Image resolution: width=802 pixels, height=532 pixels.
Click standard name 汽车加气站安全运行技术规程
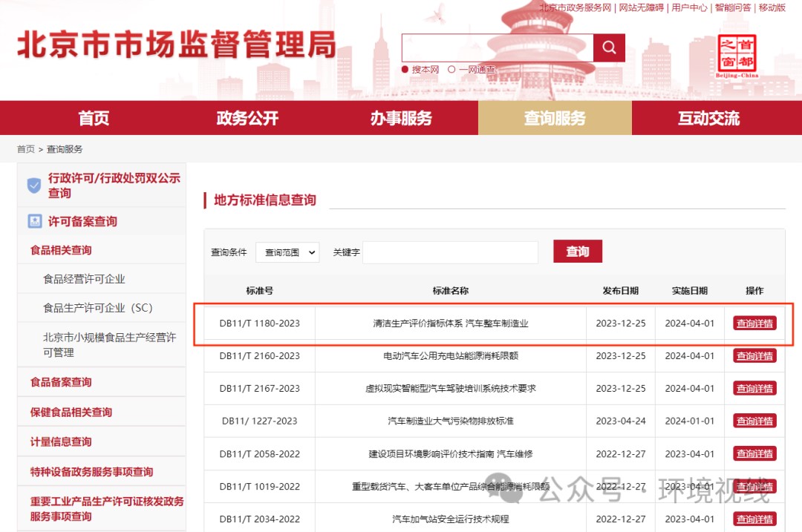click(451, 519)
